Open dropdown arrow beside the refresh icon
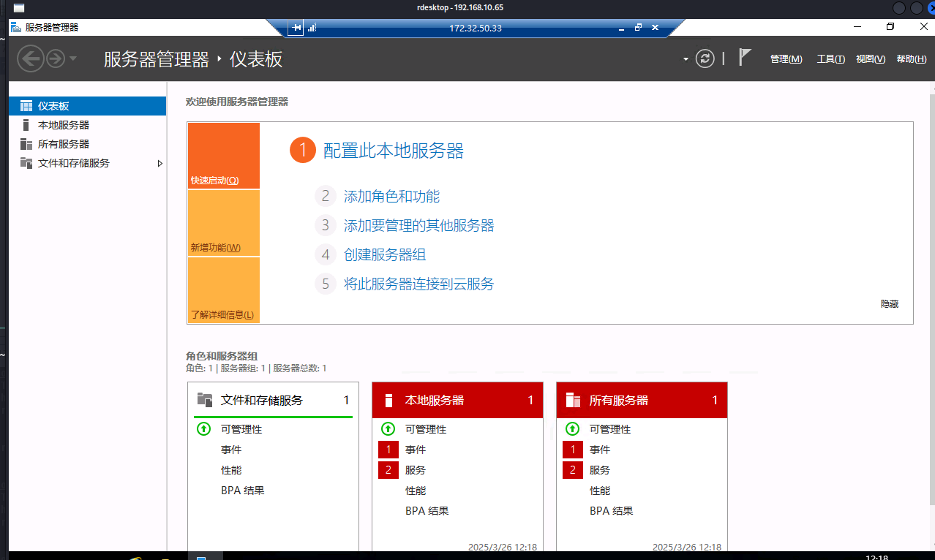Viewport: 935px width, 560px height. [686, 59]
